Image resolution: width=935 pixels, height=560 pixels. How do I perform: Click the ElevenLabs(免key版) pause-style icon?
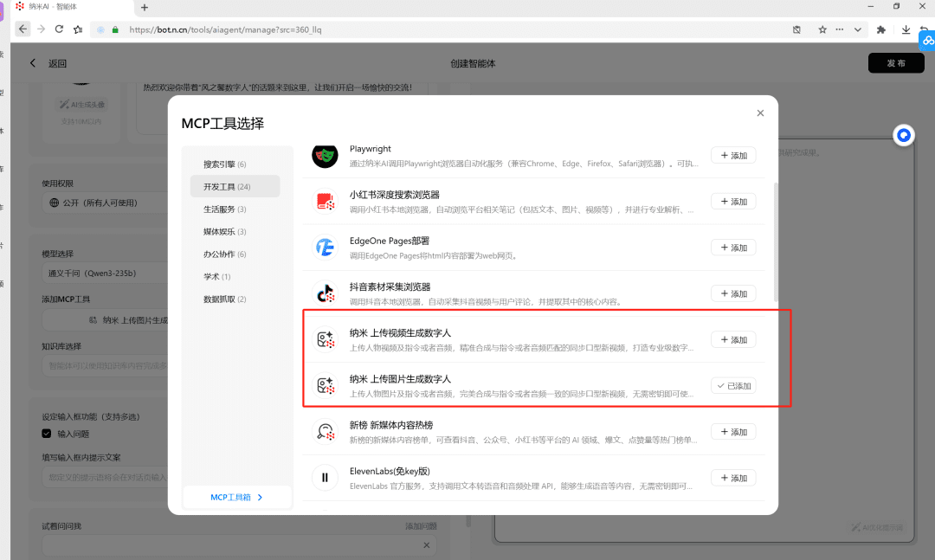tap(325, 478)
